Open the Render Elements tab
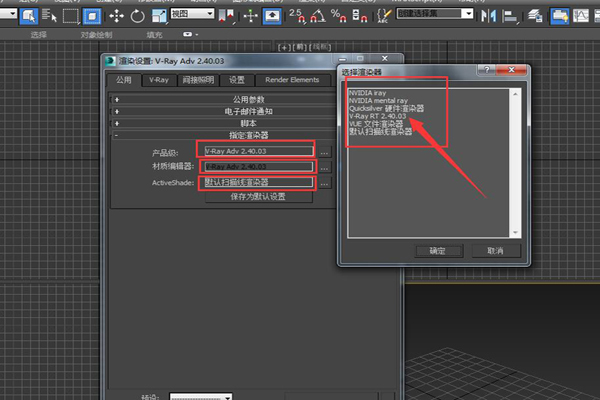600x400 pixels. [x=292, y=80]
